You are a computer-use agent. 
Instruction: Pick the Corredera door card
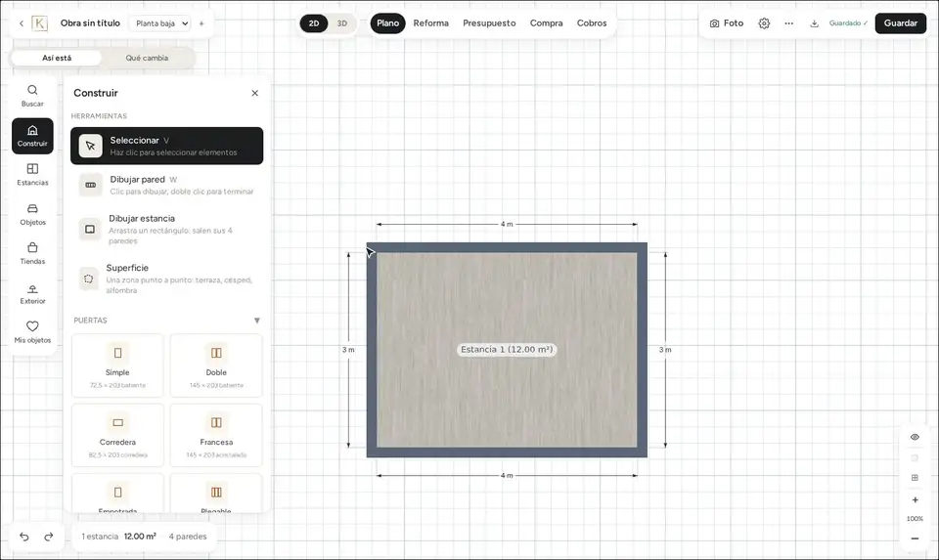(x=117, y=436)
